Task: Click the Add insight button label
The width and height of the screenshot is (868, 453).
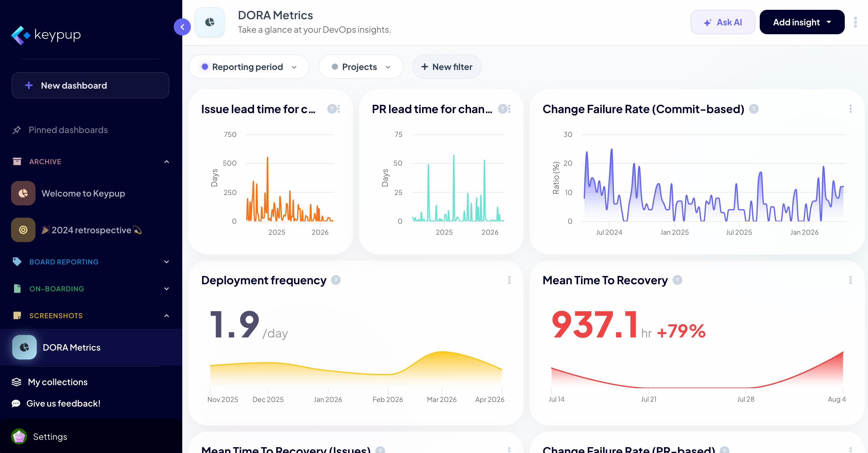Action: click(796, 22)
